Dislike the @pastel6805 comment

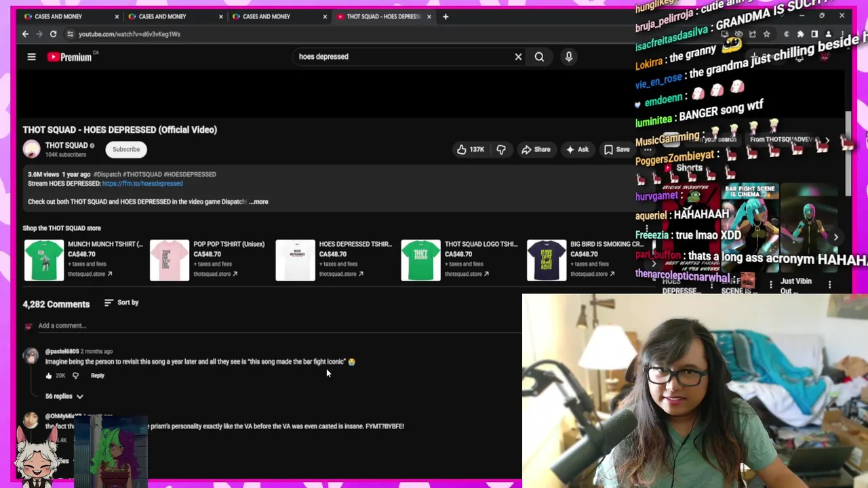(75, 375)
